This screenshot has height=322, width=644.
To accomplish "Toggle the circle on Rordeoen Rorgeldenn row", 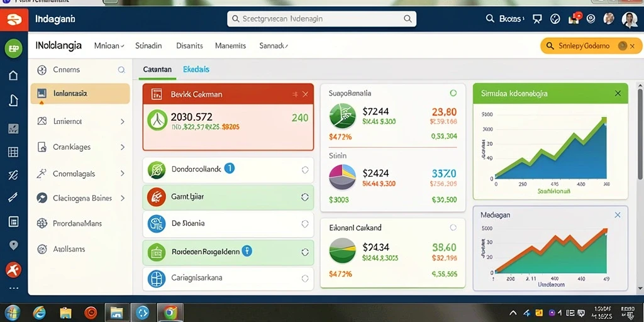I will [x=305, y=252].
